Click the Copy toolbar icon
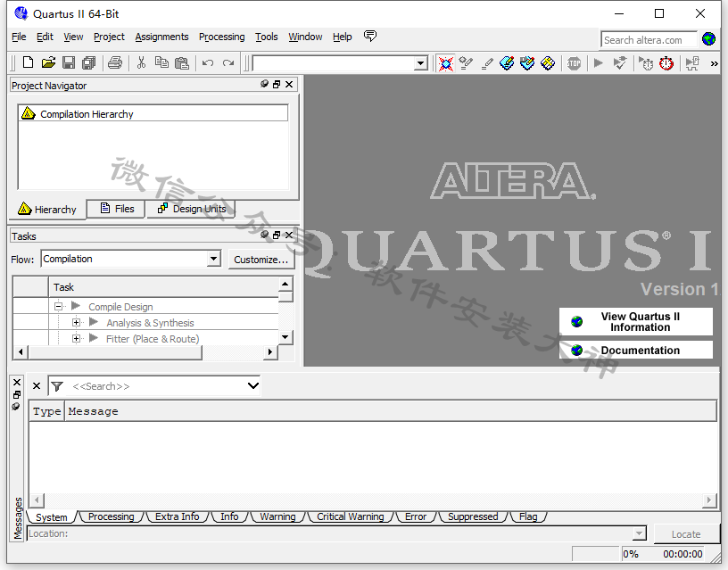This screenshot has height=570, width=728. coord(161,62)
